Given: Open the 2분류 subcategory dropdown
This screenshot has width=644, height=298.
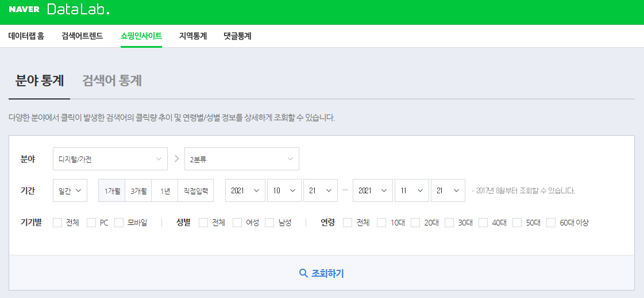Looking at the screenshot, I should (x=241, y=159).
